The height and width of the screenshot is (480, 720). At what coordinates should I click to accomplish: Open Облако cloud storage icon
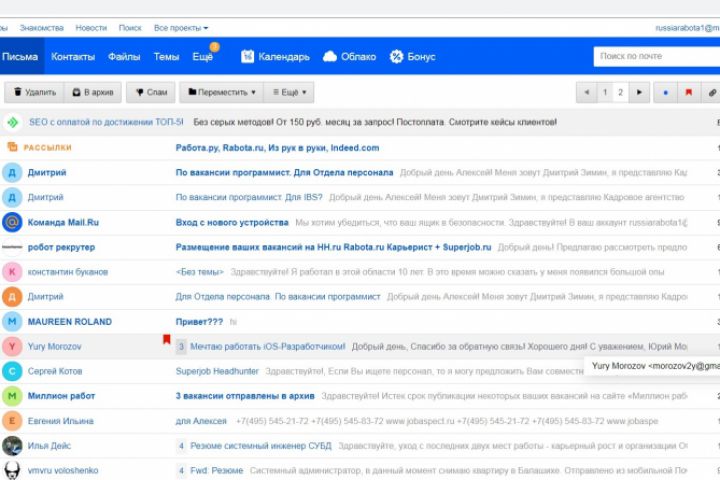click(x=330, y=56)
